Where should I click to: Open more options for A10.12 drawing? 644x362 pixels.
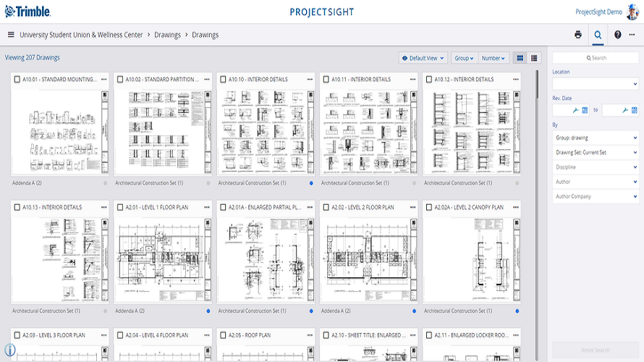click(516, 80)
